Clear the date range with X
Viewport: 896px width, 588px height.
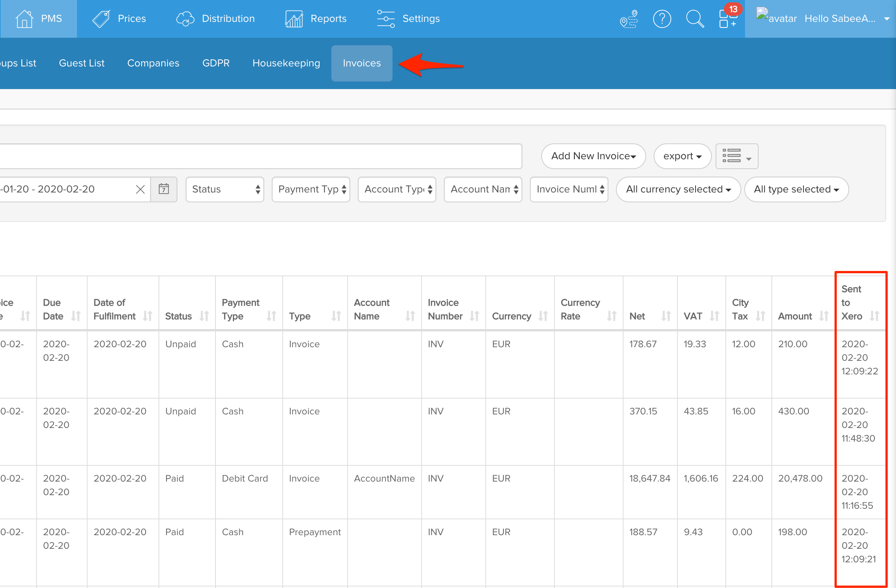(x=140, y=189)
